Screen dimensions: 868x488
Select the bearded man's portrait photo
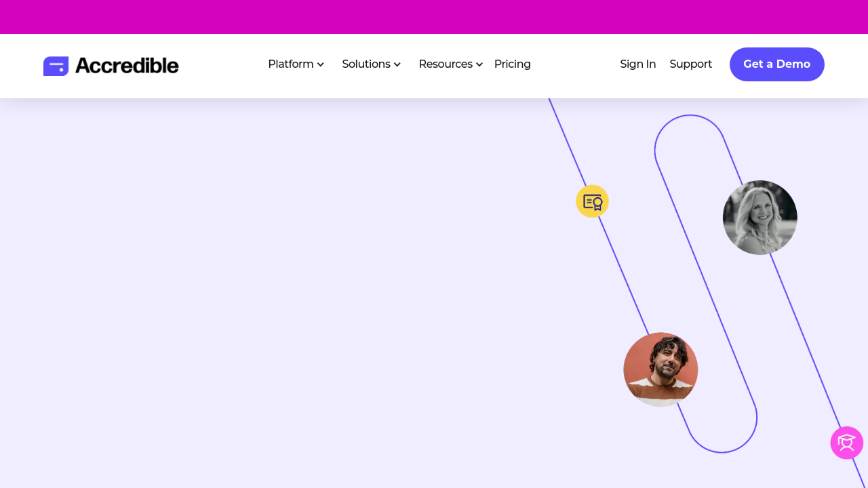click(x=660, y=369)
